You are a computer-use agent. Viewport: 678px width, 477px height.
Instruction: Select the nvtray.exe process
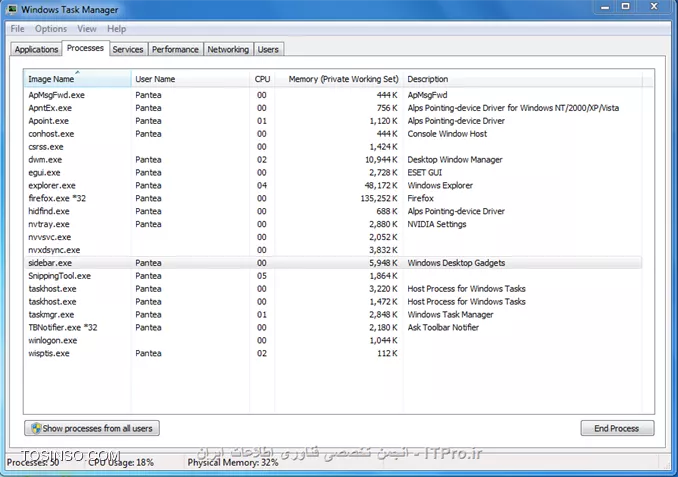pos(333,224)
